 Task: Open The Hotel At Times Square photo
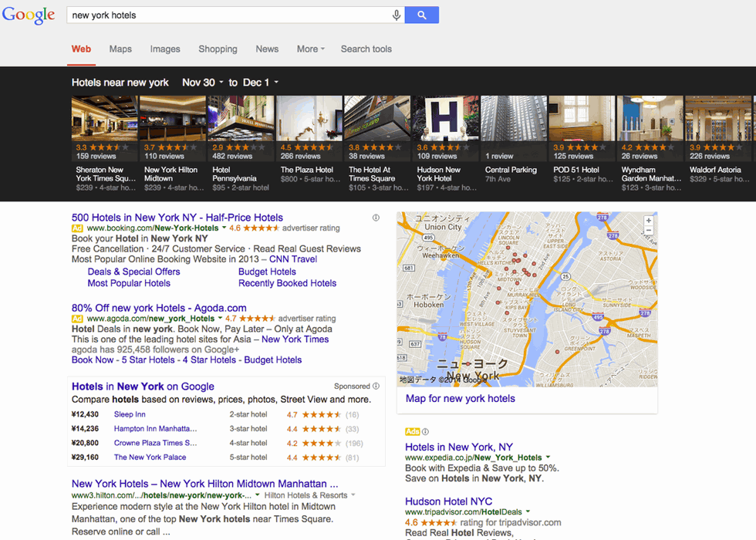point(377,118)
